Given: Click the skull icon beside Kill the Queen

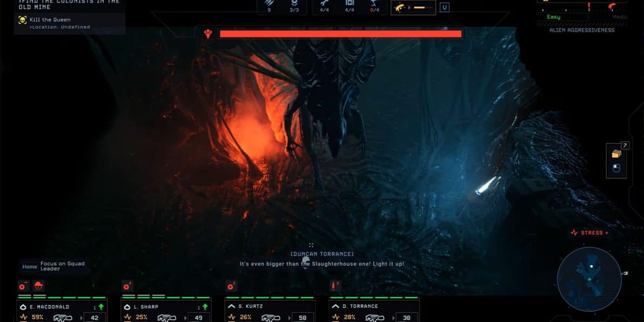Looking at the screenshot, I should [x=23, y=19].
